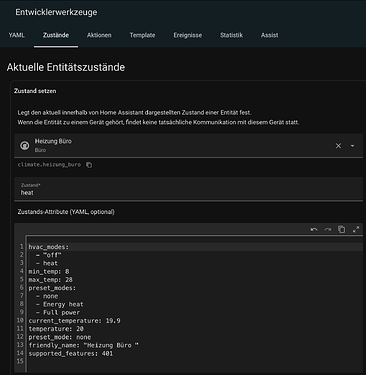Copy the YAML attributes to clipboard
The height and width of the screenshot is (375, 366).
coord(342,229)
